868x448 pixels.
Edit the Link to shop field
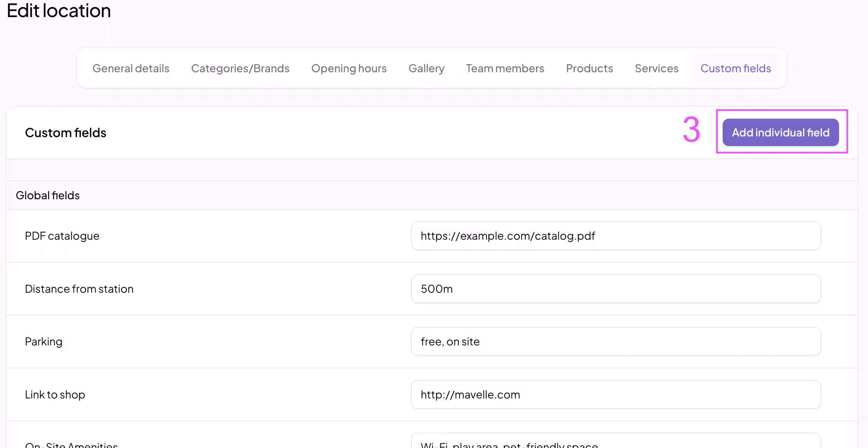(x=616, y=395)
